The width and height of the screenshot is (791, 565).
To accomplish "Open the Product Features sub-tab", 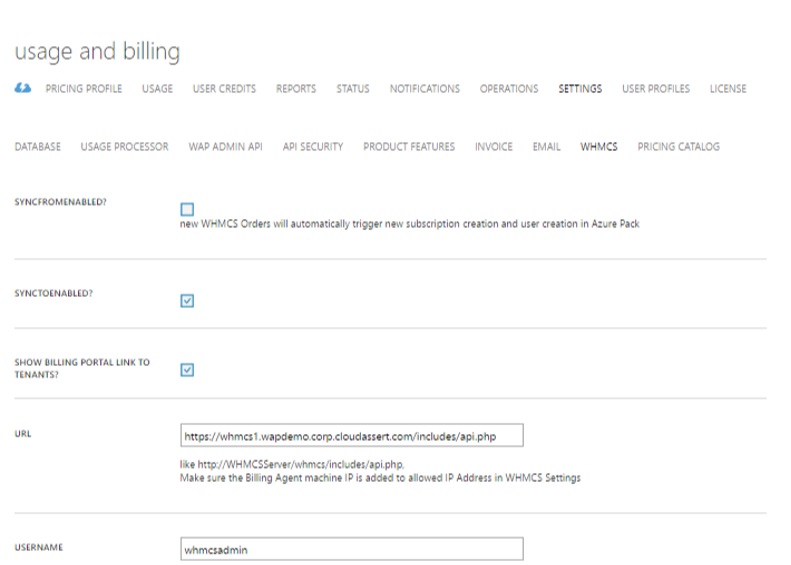I will [409, 147].
